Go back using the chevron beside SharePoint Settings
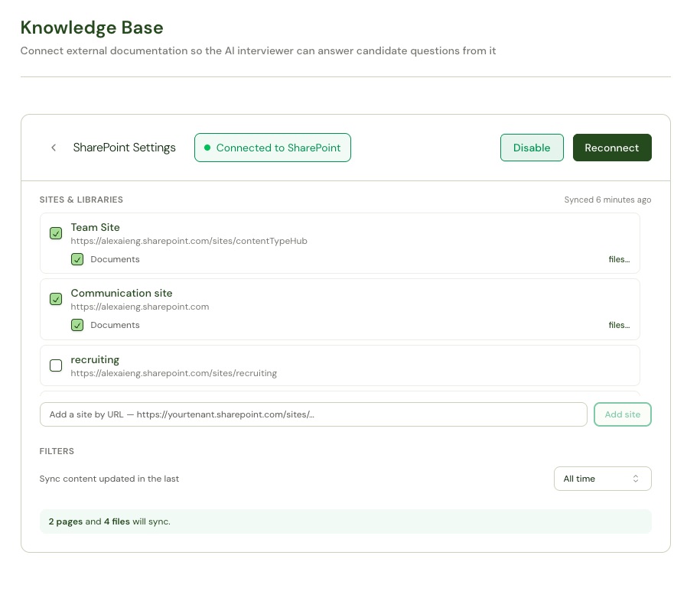Image resolution: width=700 pixels, height=604 pixels. (54, 148)
